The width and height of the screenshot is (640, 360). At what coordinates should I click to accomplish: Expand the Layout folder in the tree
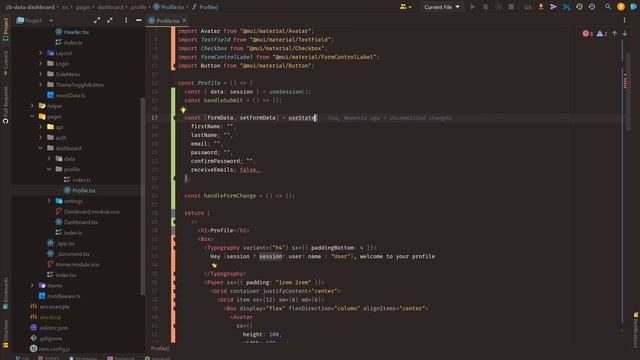point(40,53)
